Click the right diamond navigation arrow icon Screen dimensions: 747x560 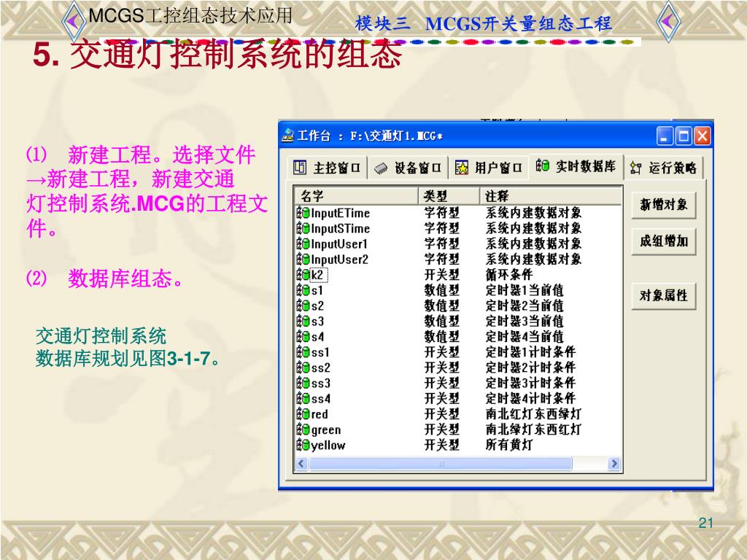(x=668, y=21)
